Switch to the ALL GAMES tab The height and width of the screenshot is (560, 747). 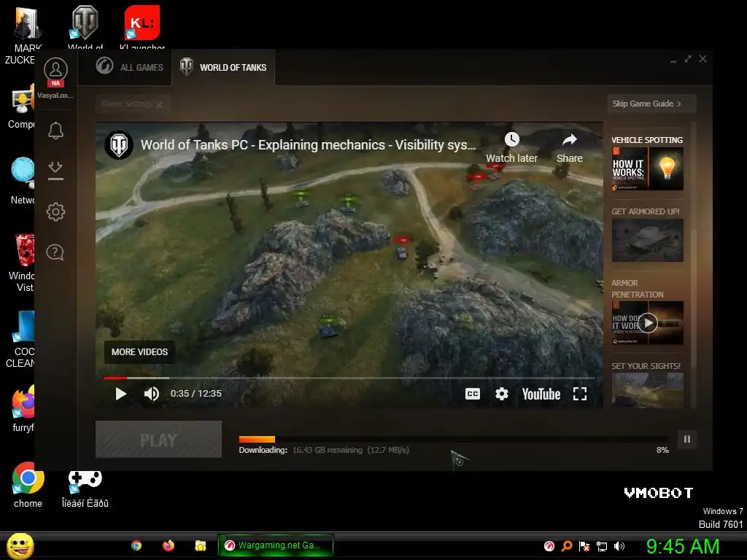click(130, 67)
